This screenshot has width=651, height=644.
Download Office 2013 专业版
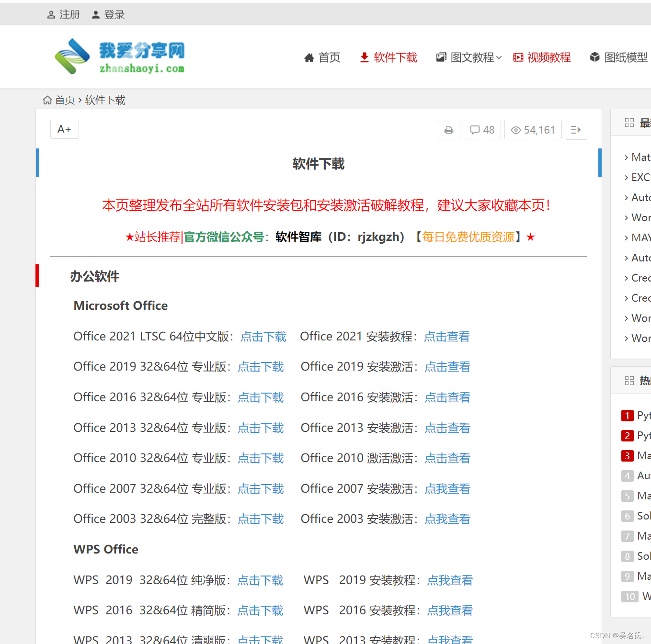[x=261, y=428]
